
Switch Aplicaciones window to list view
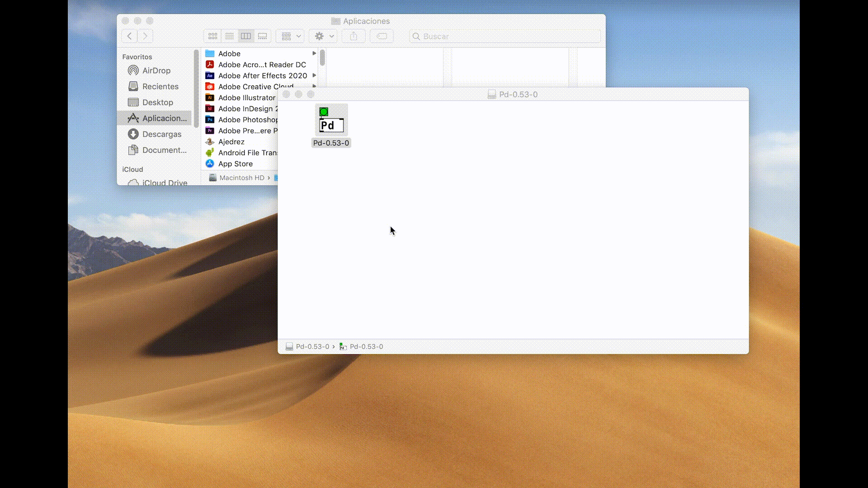click(229, 36)
